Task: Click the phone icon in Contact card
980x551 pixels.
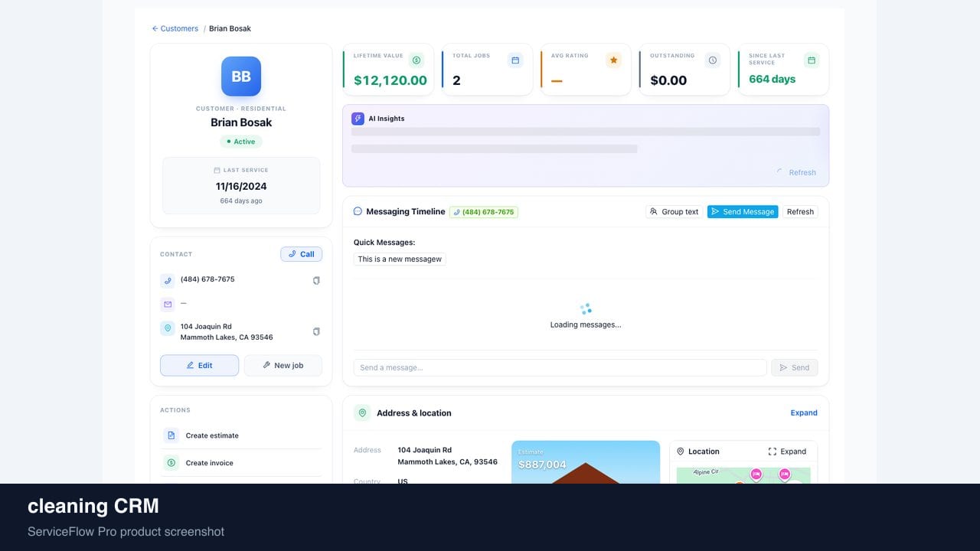Action: pos(168,280)
